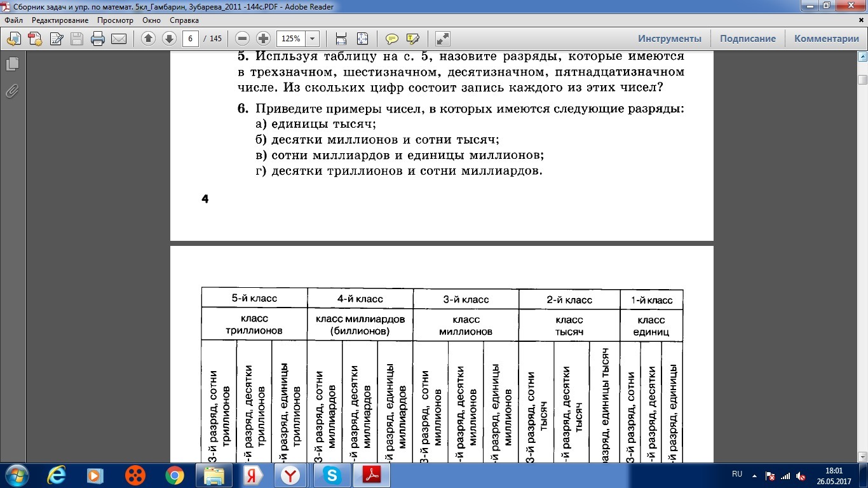The width and height of the screenshot is (868, 488).
Task: Show the Attachments paperclip panel
Action: click(x=11, y=91)
